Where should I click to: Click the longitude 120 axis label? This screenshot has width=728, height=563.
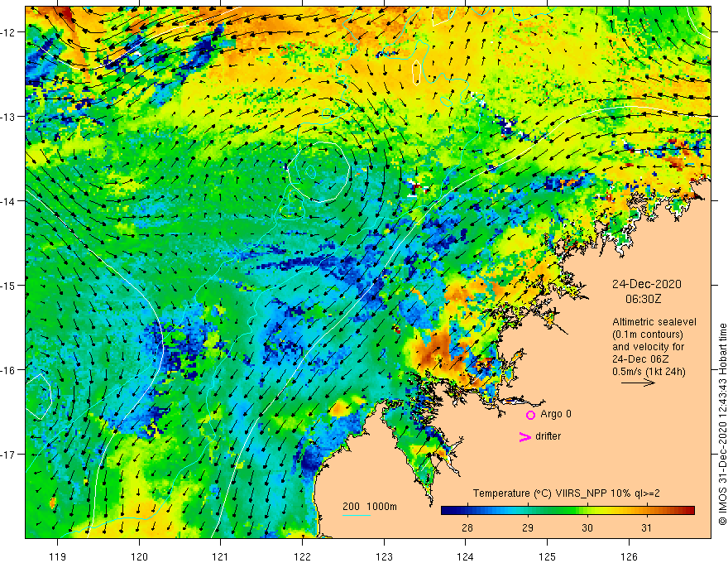point(139,556)
